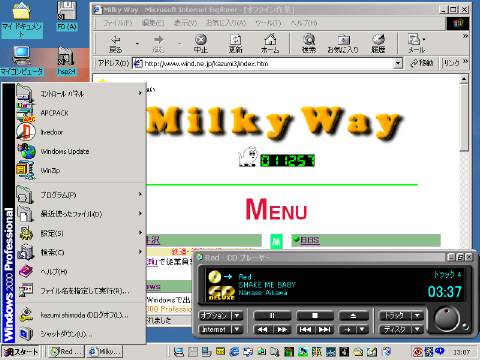Click the Back arrow in Internet Explorer
This screenshot has height=360, width=480.
click(x=115, y=44)
